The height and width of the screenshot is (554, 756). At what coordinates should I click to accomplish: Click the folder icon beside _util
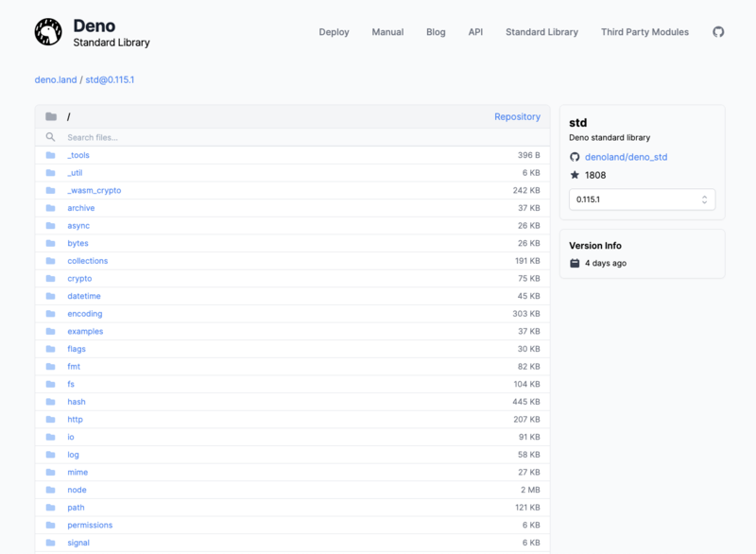51,173
